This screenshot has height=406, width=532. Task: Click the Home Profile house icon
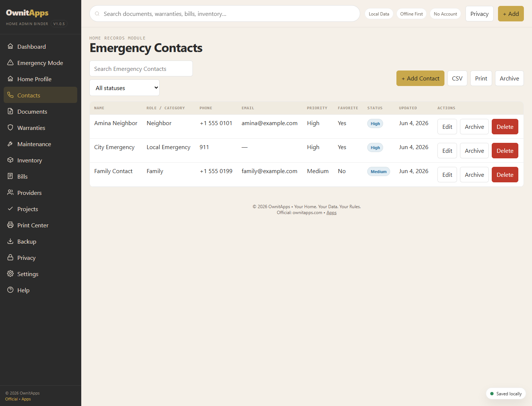coord(10,79)
